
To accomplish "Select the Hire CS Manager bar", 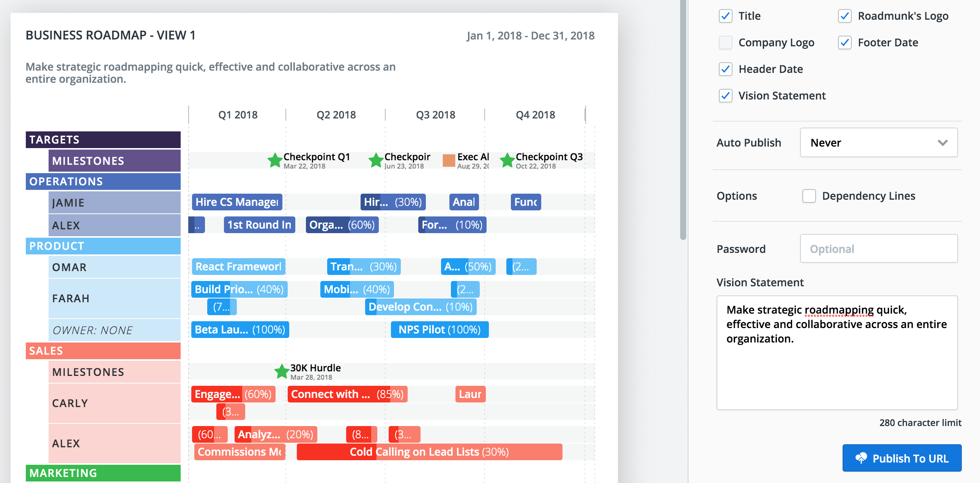I will (x=236, y=202).
